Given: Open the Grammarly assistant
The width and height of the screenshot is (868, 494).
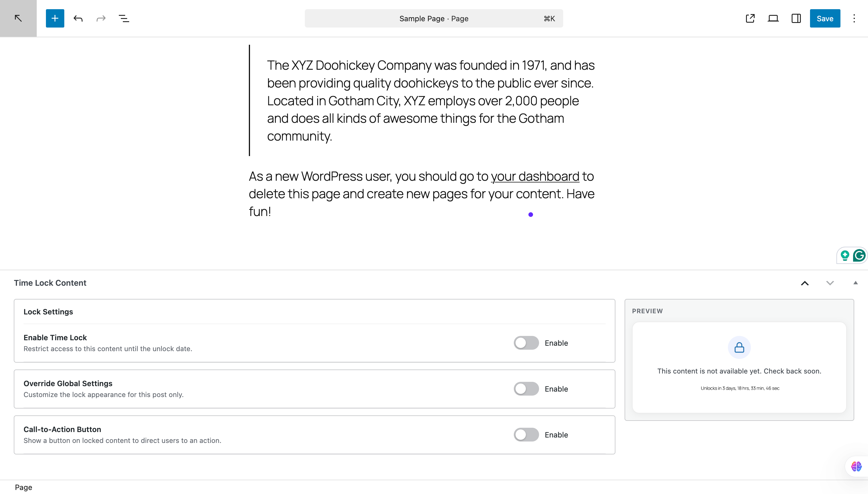Looking at the screenshot, I should [859, 255].
